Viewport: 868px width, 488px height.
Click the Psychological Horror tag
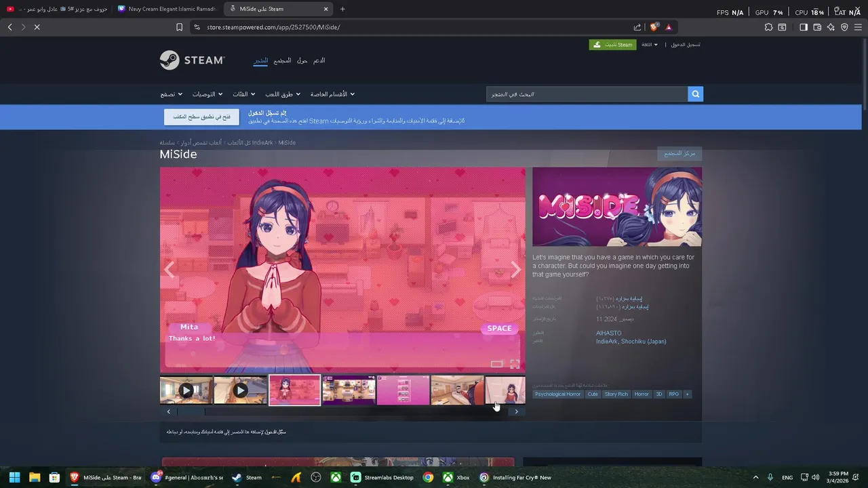tap(557, 394)
